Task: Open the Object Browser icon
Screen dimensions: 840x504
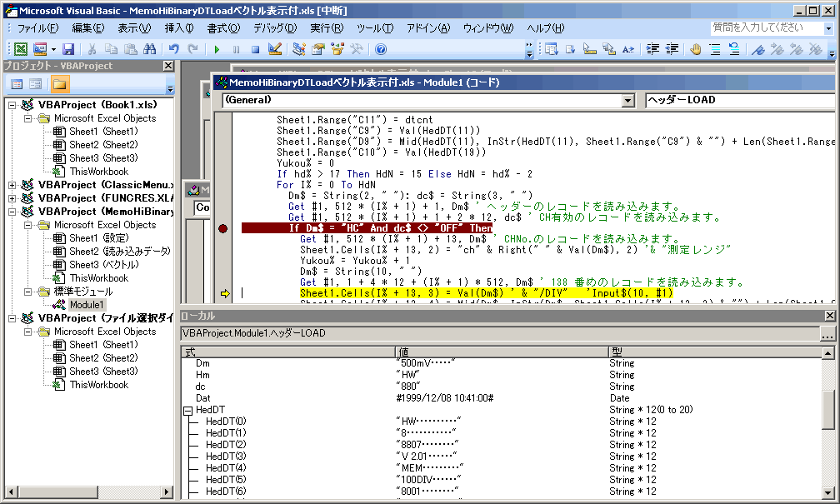Action: click(x=337, y=49)
